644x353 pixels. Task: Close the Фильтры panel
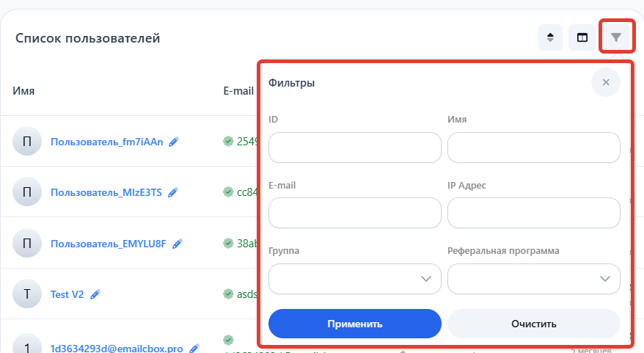[606, 82]
